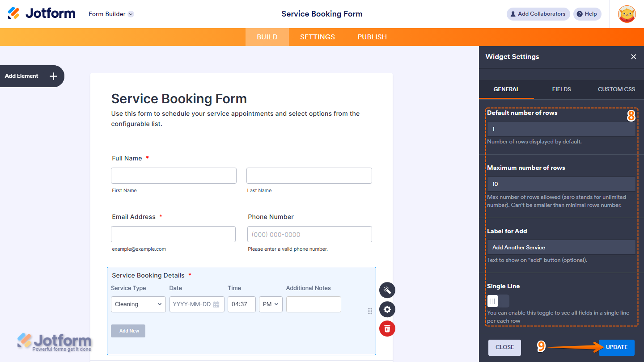
Task: Open the AM/PM dropdown showing PM
Action: (271, 304)
